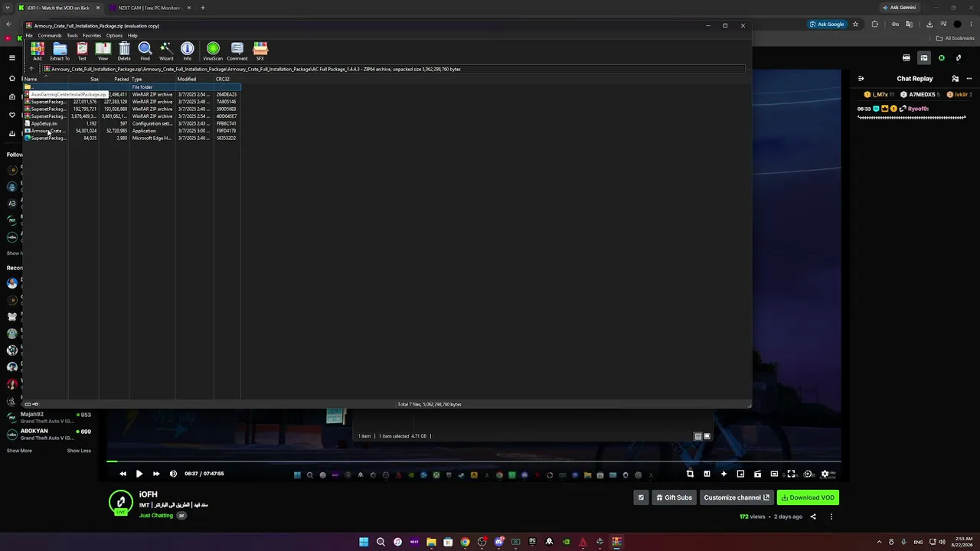Screen dimensions: 980x551
Task: Open the Kick hamburger sidebar menu
Action: point(11,58)
